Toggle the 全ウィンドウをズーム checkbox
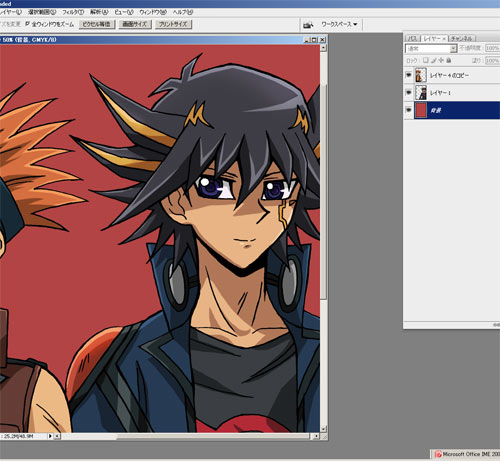This screenshot has height=461, width=500. point(28,24)
